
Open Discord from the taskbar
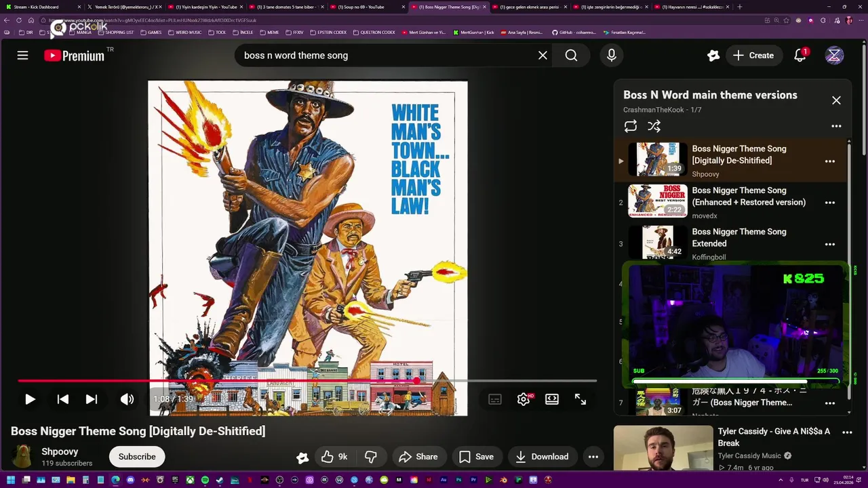point(130,480)
